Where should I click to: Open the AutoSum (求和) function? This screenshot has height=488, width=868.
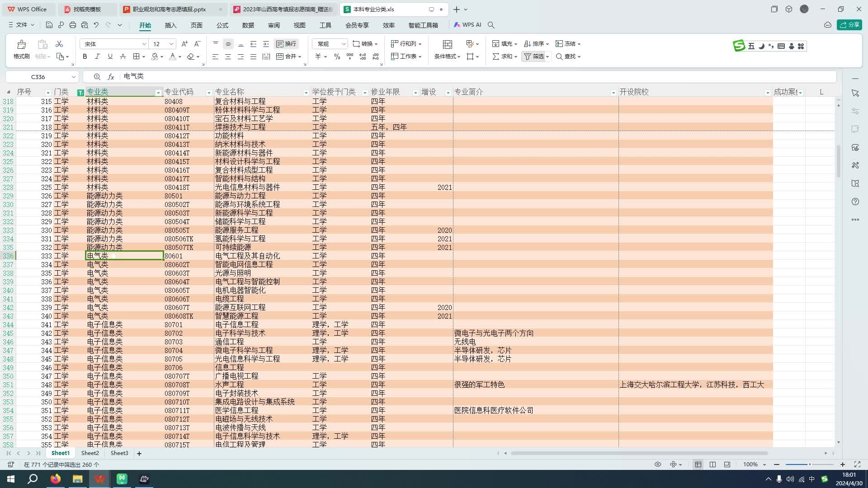503,56
